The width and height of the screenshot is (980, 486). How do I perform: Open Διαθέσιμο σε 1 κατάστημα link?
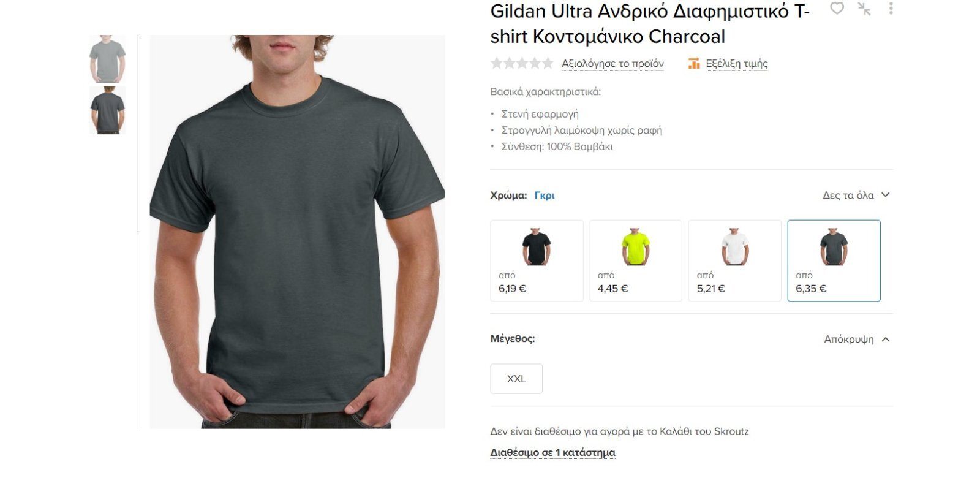pos(552,452)
